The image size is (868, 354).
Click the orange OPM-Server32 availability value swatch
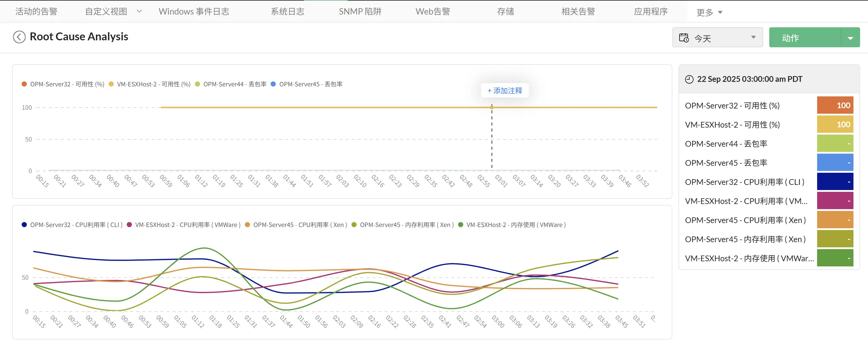[x=835, y=105]
